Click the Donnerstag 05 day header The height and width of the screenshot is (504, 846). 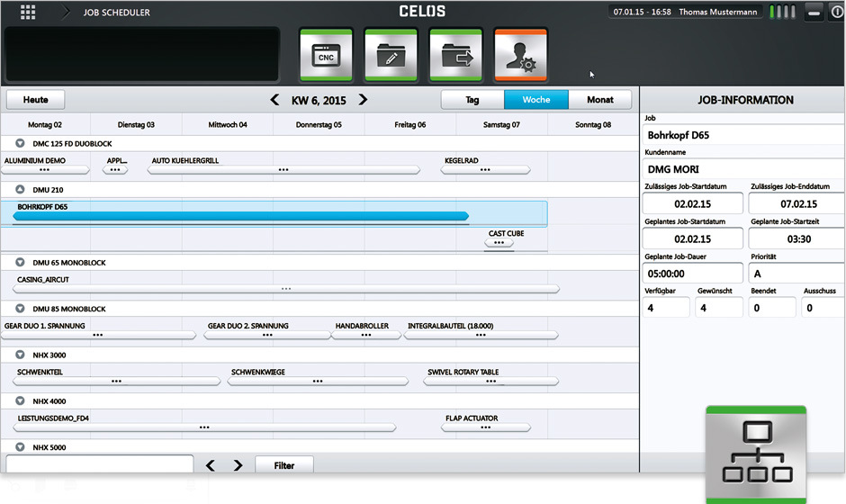click(319, 125)
